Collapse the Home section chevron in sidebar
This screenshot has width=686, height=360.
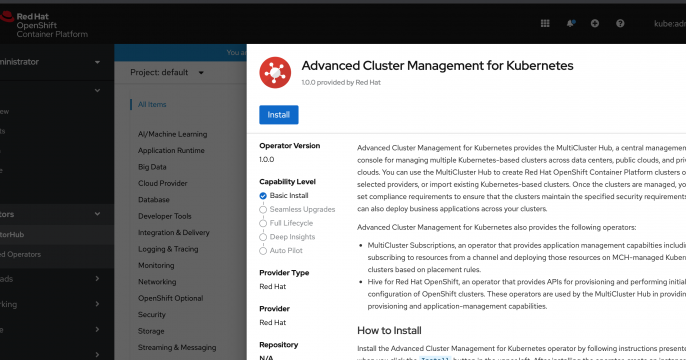(x=97, y=91)
